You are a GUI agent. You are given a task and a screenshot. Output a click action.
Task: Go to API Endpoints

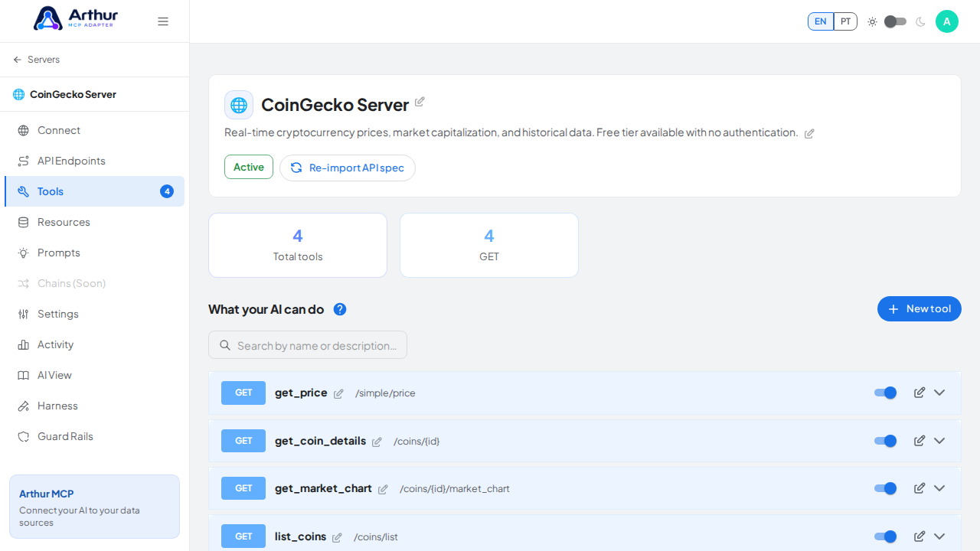(x=95, y=161)
